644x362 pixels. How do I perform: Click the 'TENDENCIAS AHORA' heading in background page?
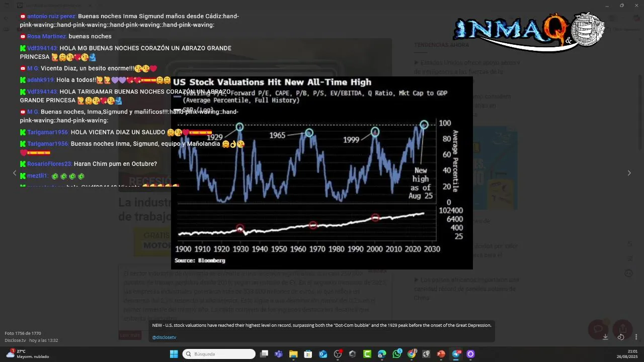pyautogui.click(x=441, y=45)
